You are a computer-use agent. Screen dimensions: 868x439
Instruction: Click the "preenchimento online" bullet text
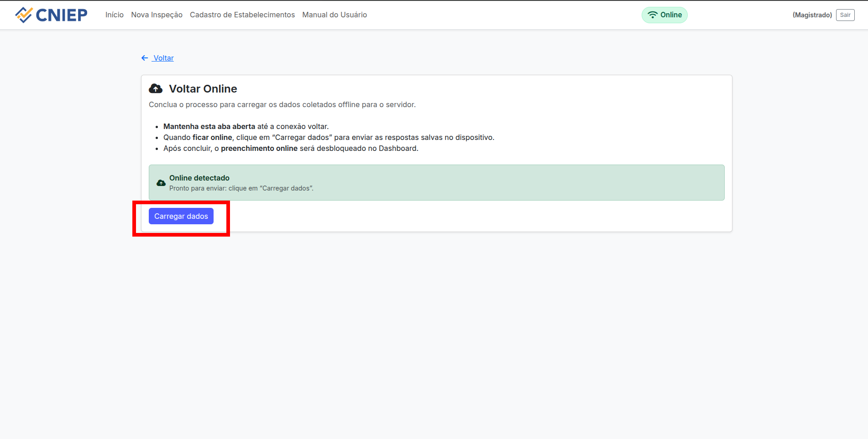(x=259, y=148)
